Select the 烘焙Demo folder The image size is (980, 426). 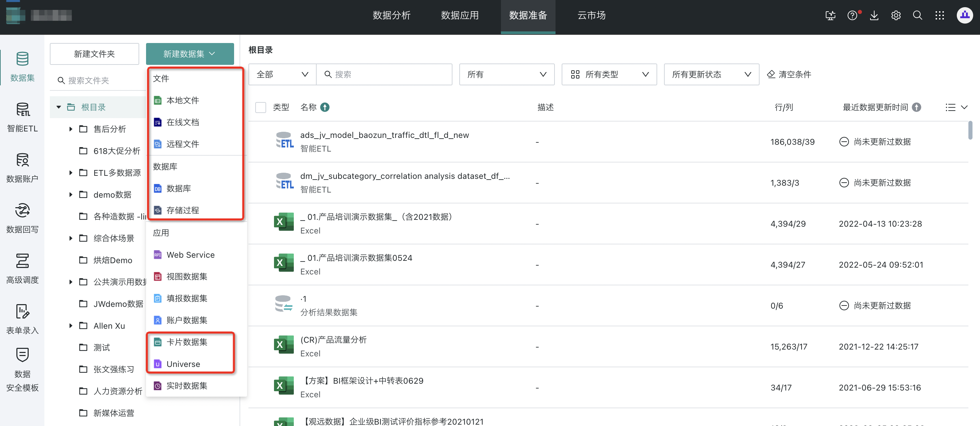pyautogui.click(x=113, y=260)
